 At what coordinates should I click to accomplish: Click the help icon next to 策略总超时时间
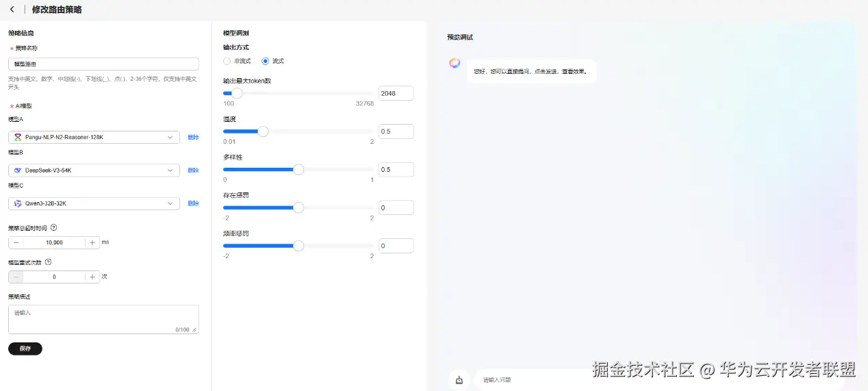pyautogui.click(x=54, y=228)
